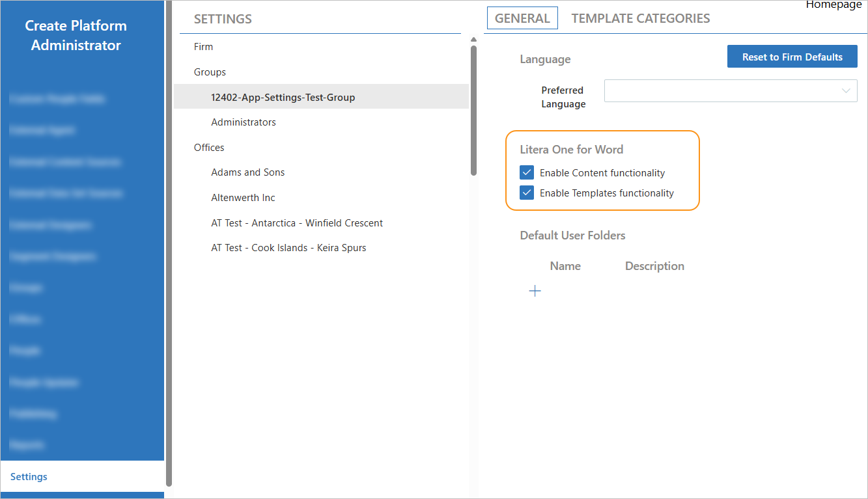Click the plus icon to add a user folder
The image size is (868, 499).
click(x=535, y=291)
